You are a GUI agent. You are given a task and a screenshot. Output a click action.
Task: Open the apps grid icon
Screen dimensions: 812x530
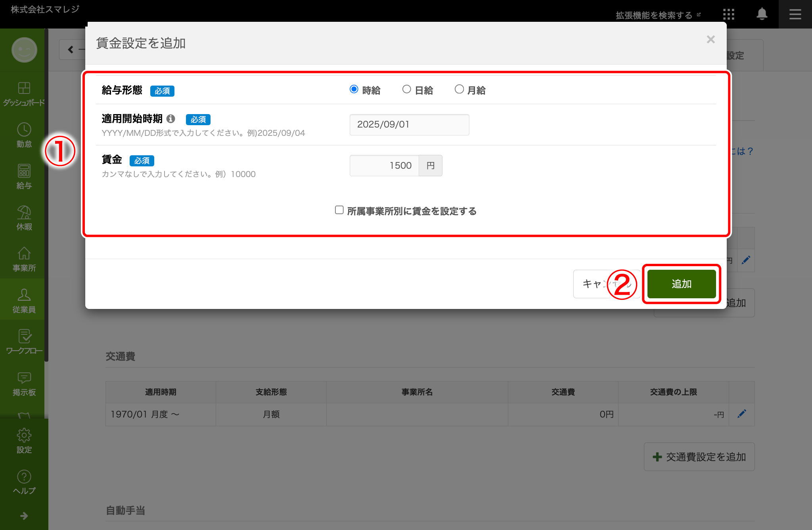[728, 15]
